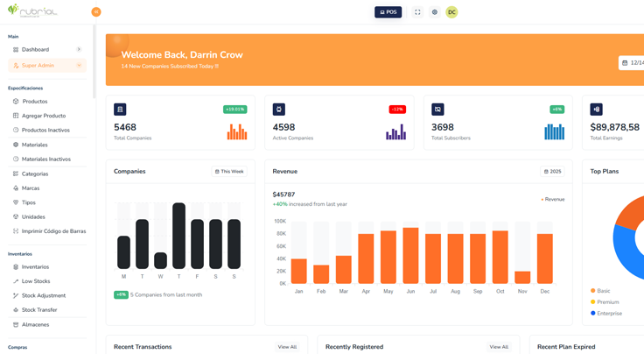Go to Agregar Producto in sidebar
The image size is (644, 354).
pos(44,116)
